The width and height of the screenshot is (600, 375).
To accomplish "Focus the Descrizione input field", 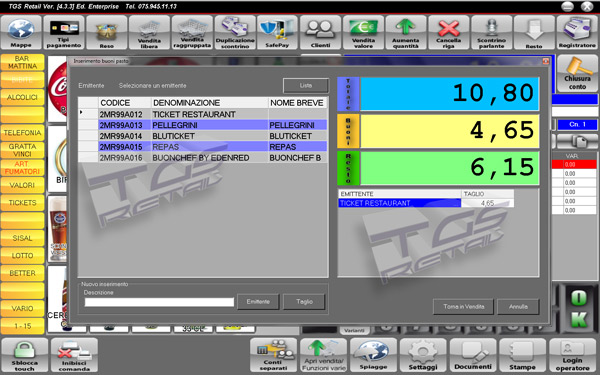I will (x=159, y=302).
